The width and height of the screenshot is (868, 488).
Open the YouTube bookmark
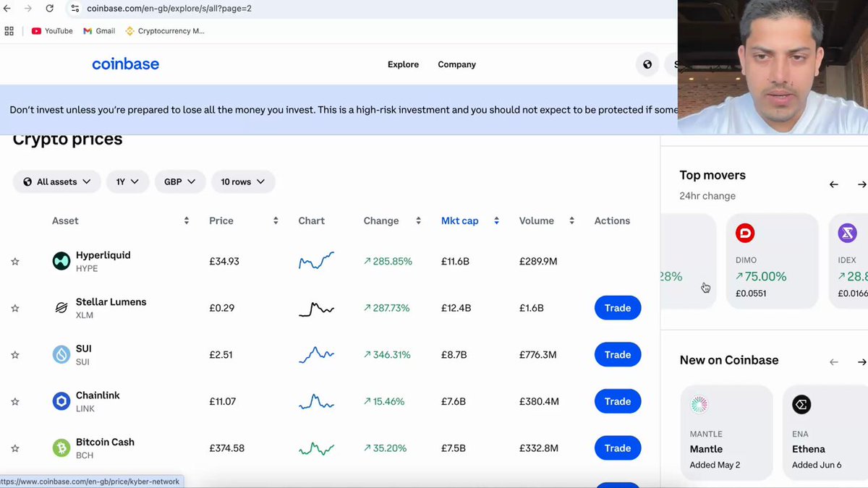pyautogui.click(x=52, y=31)
